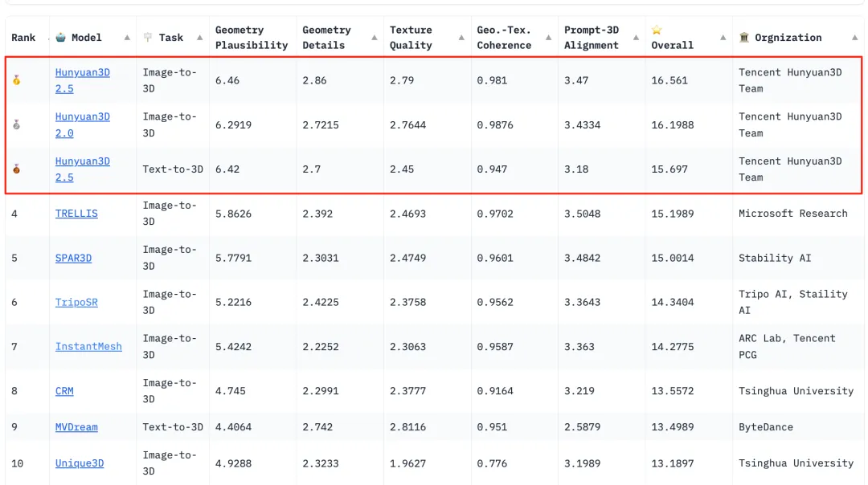
Task: Sort by Texture Quality using its arrow
Action: click(461, 38)
